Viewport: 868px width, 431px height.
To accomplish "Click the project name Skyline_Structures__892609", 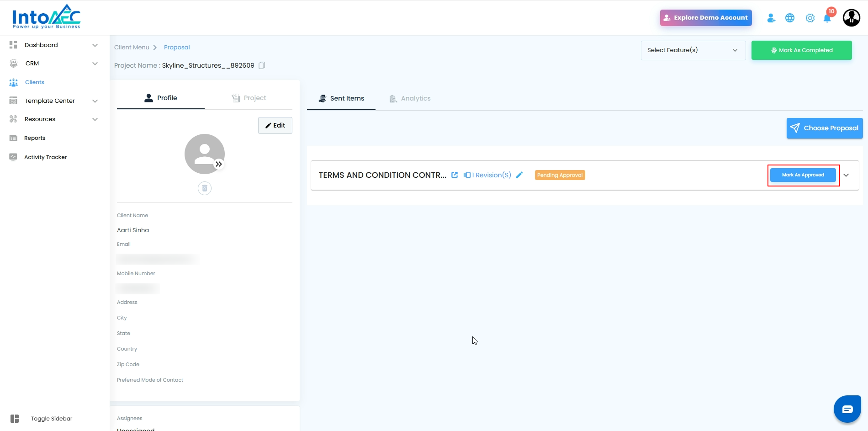I will pos(208,65).
